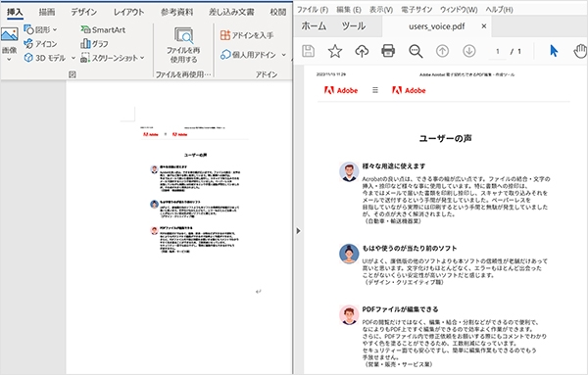This screenshot has height=375, width=588.
Task: Open the 表示(V) menu in Acrobat
Action: pos(381,10)
